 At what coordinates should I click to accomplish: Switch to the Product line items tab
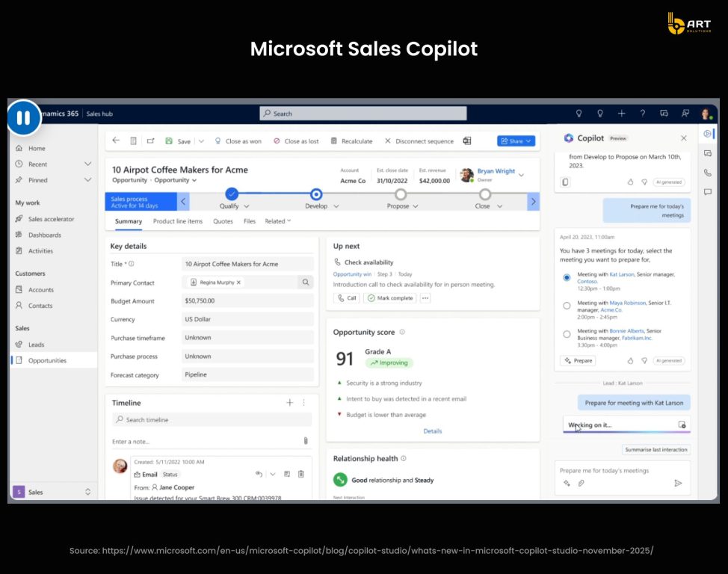coord(178,221)
